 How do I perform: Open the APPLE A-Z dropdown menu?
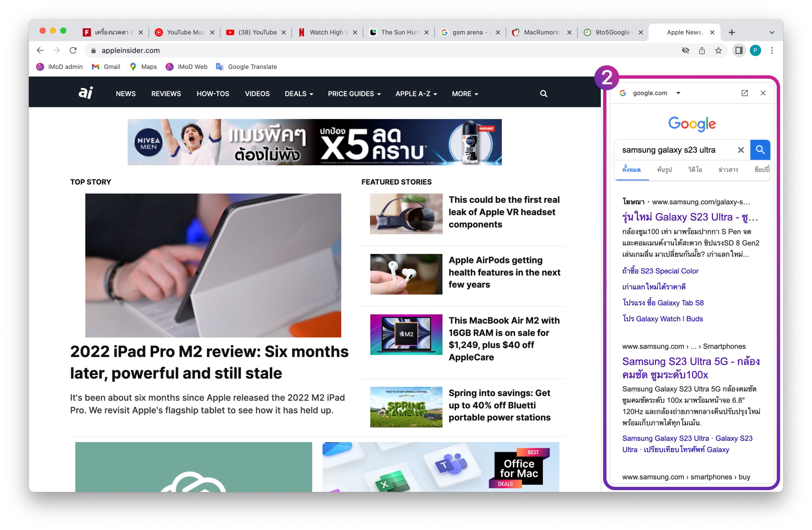coord(416,94)
